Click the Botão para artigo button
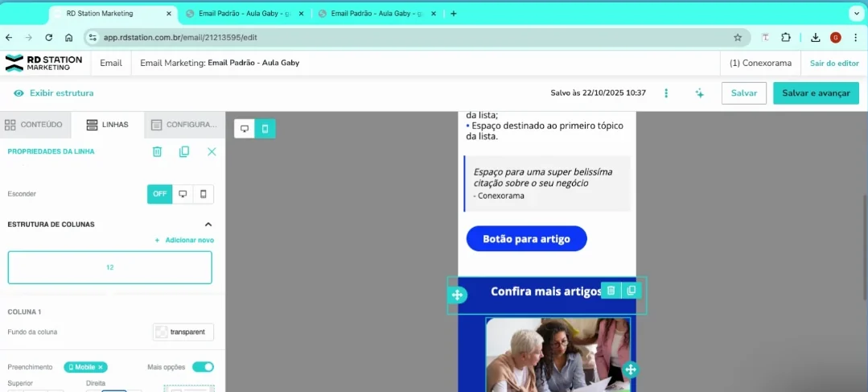Viewport: 868px width, 392px height. point(526,238)
